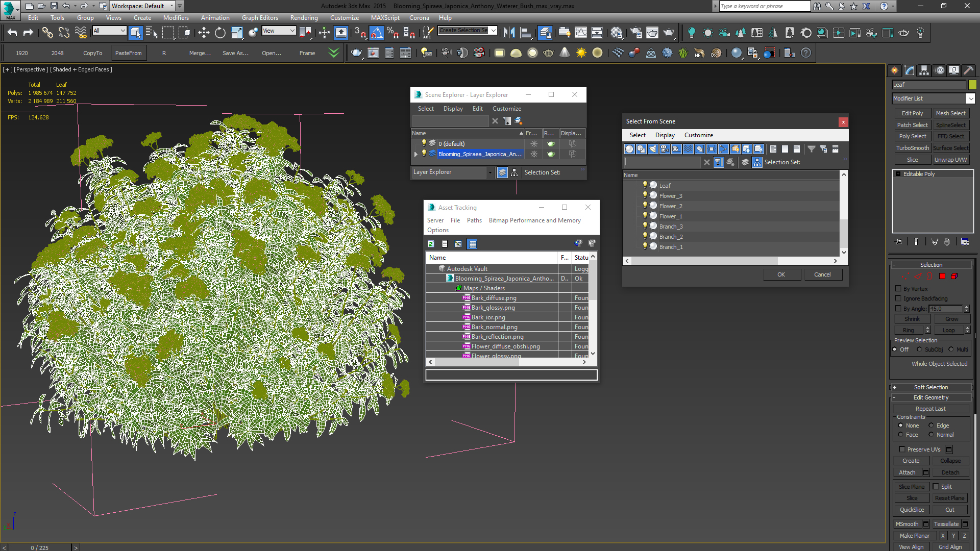Screen dimensions: 980x551
Task: Open the Rendering menu
Action: point(304,18)
